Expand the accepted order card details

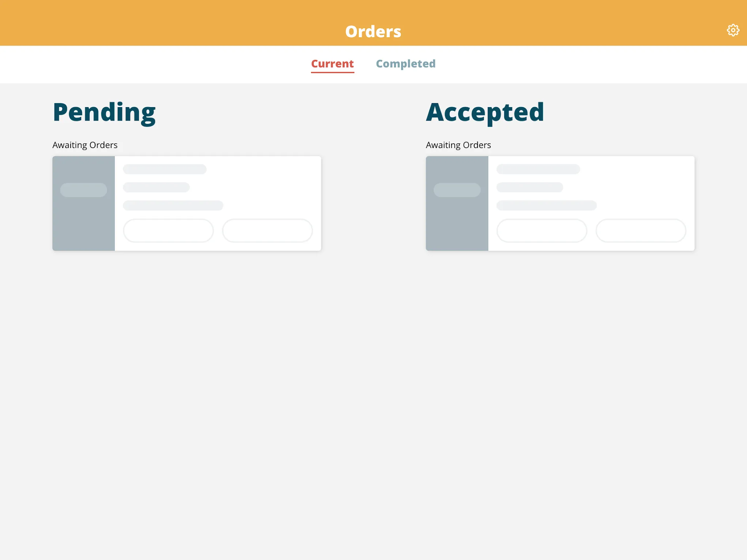point(559,203)
